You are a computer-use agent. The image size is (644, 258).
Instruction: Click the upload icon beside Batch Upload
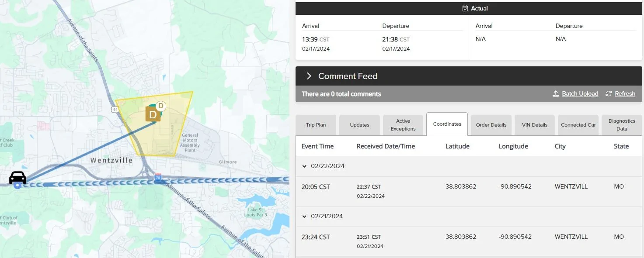point(556,93)
